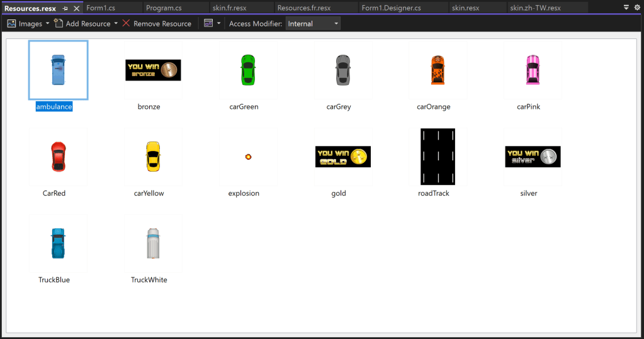Image resolution: width=644 pixels, height=339 pixels.
Task: Click Remove Resource
Action: (157, 23)
